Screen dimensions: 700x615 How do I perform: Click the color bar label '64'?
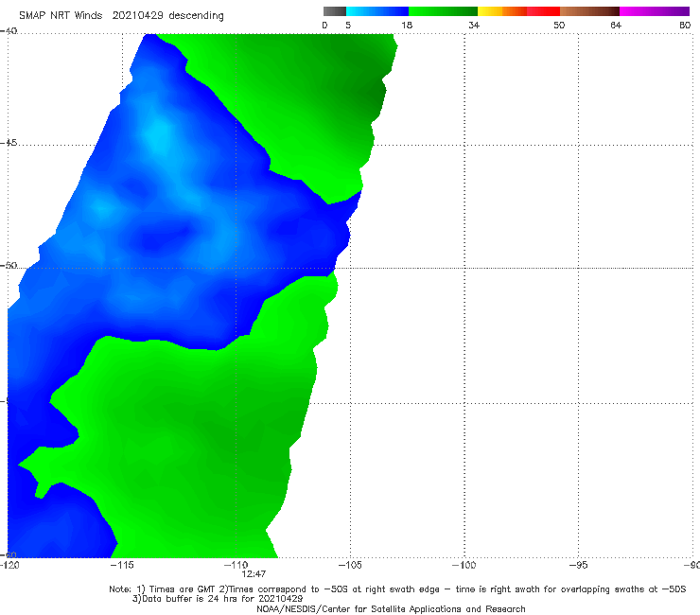[x=616, y=25]
